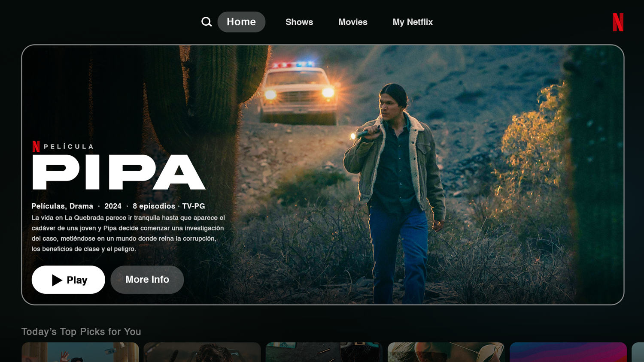Open the third Top Picks thumbnail

coord(324,352)
